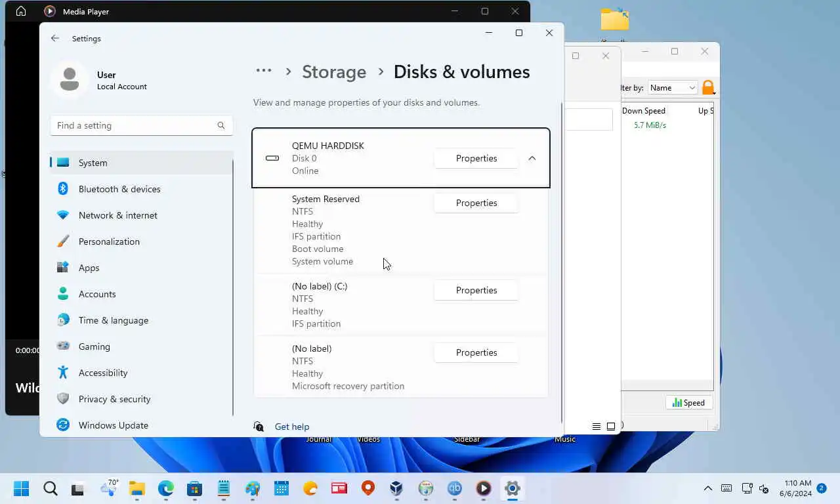840x504 pixels.
Task: Collapse the QEMU HARDDISK volume list
Action: click(532, 158)
